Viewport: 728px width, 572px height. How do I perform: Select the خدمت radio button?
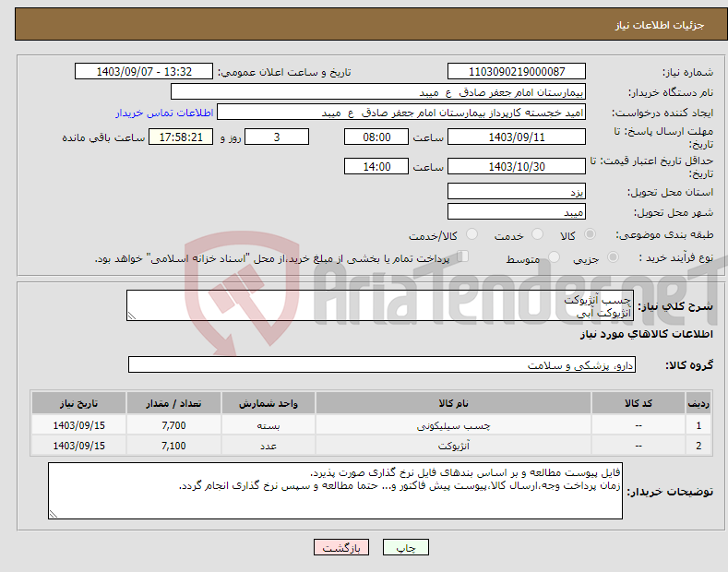coord(537,234)
